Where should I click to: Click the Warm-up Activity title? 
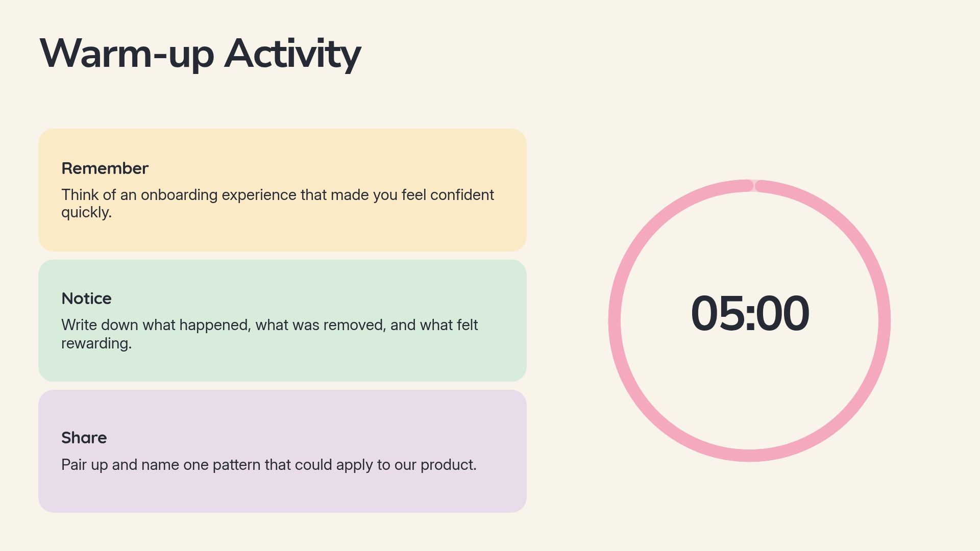[200, 54]
